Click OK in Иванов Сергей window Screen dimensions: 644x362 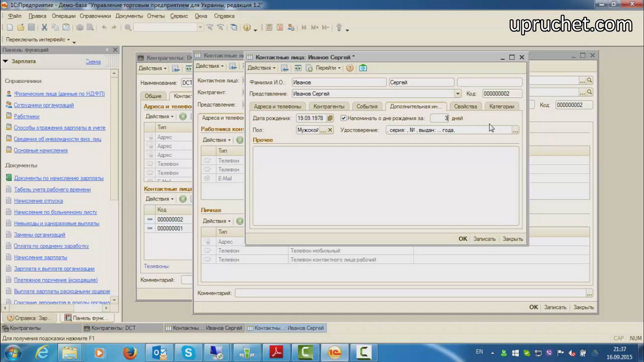click(x=463, y=239)
